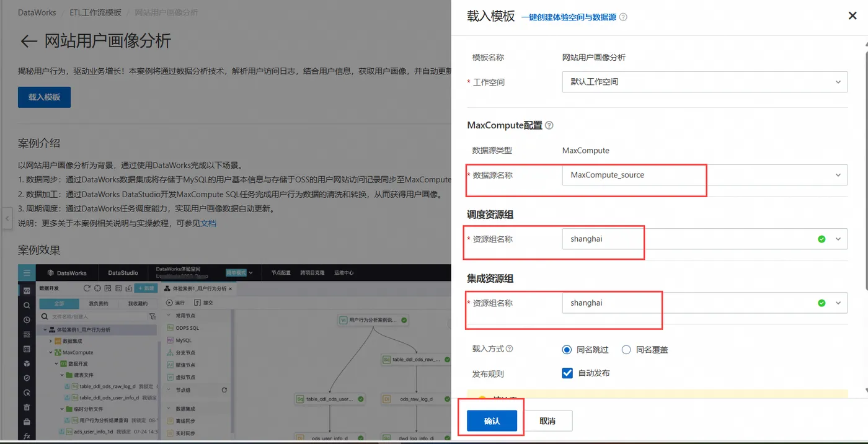This screenshot has width=868, height=444.
Task: Click the shield icon in preview sidebar
Action: (27, 378)
